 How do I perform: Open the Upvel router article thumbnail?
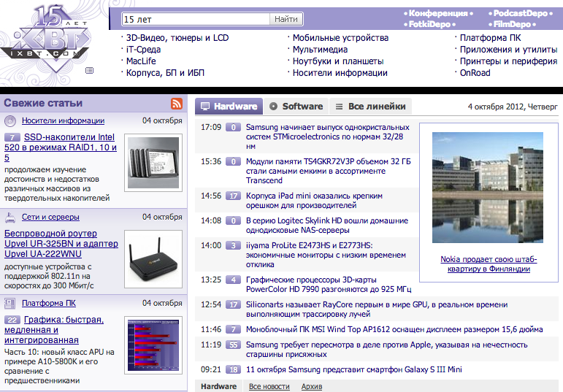tap(153, 259)
